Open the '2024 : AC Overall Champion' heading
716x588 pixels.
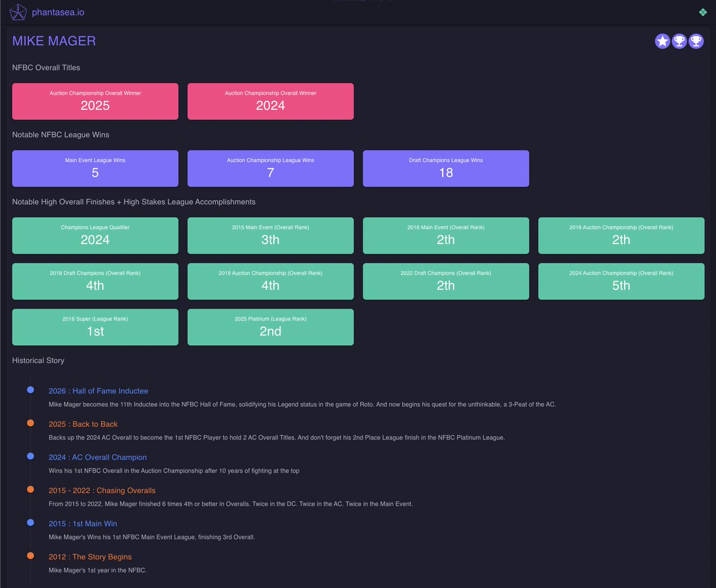click(x=98, y=457)
